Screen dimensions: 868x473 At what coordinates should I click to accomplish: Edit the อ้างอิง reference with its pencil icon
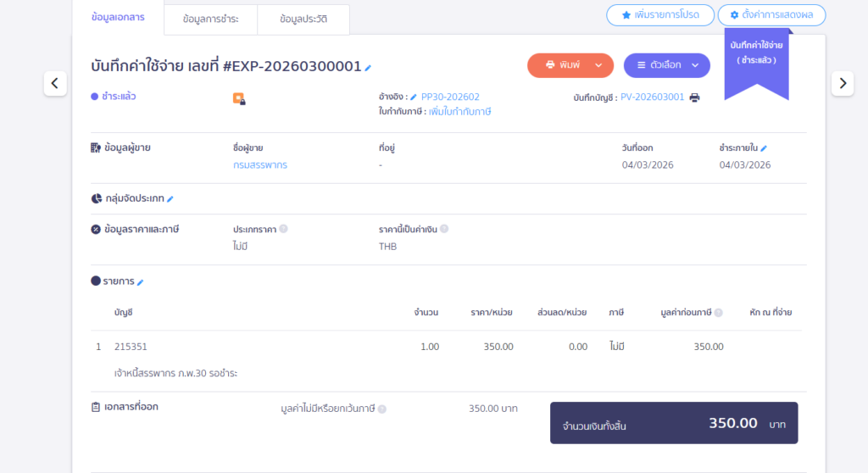414,97
